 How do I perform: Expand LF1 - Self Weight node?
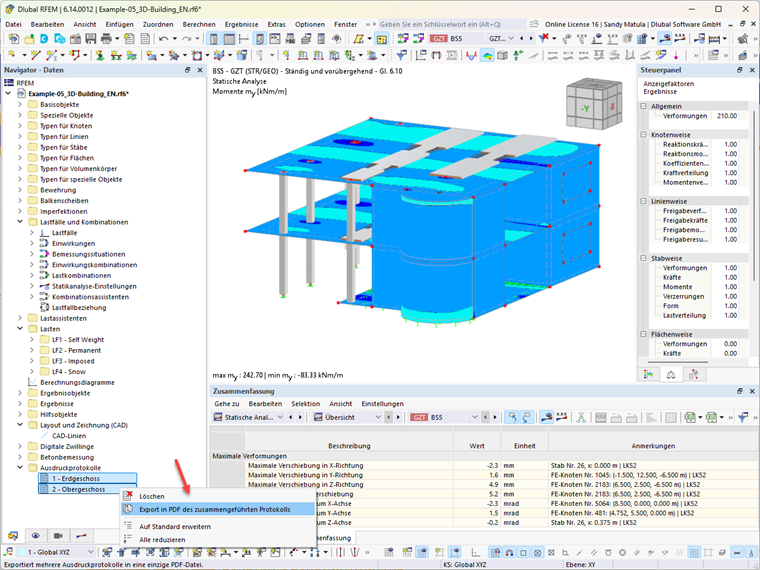(32, 339)
